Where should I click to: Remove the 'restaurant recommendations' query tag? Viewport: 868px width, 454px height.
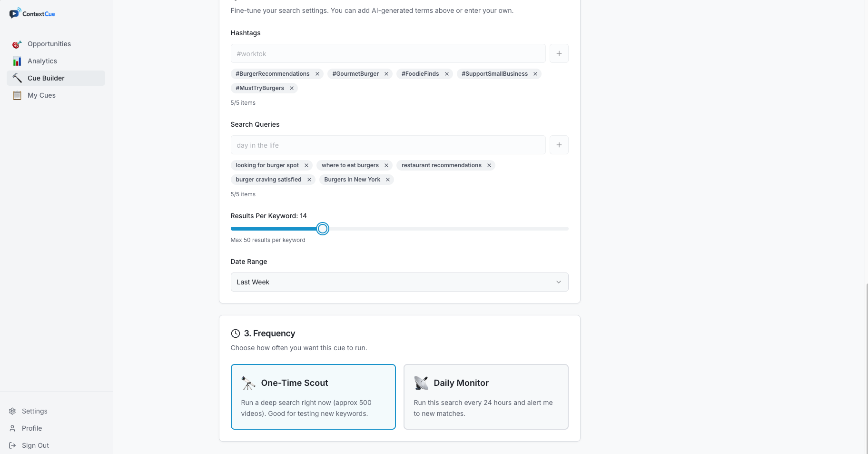pyautogui.click(x=489, y=165)
